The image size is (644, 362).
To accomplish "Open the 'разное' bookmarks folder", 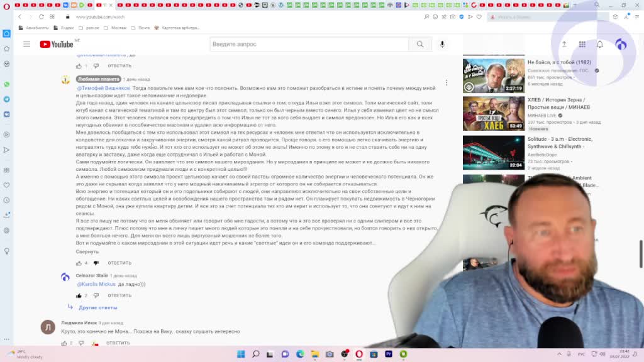I will [x=89, y=28].
